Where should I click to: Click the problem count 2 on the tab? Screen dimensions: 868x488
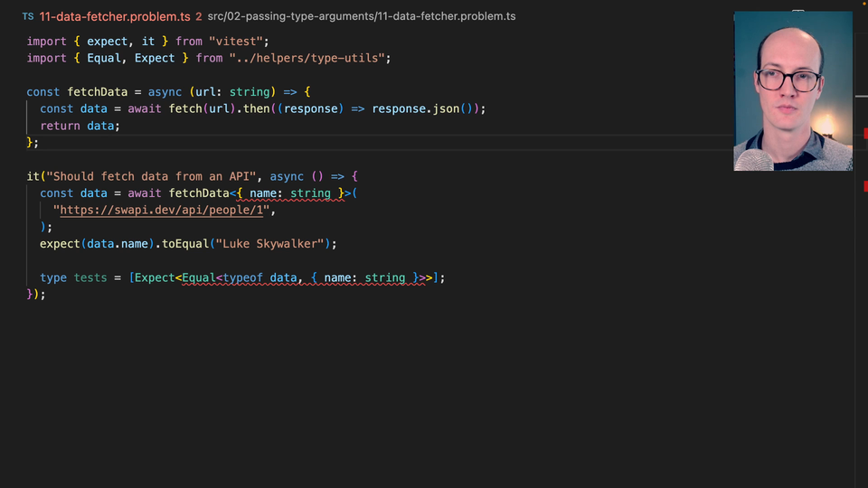(x=198, y=16)
